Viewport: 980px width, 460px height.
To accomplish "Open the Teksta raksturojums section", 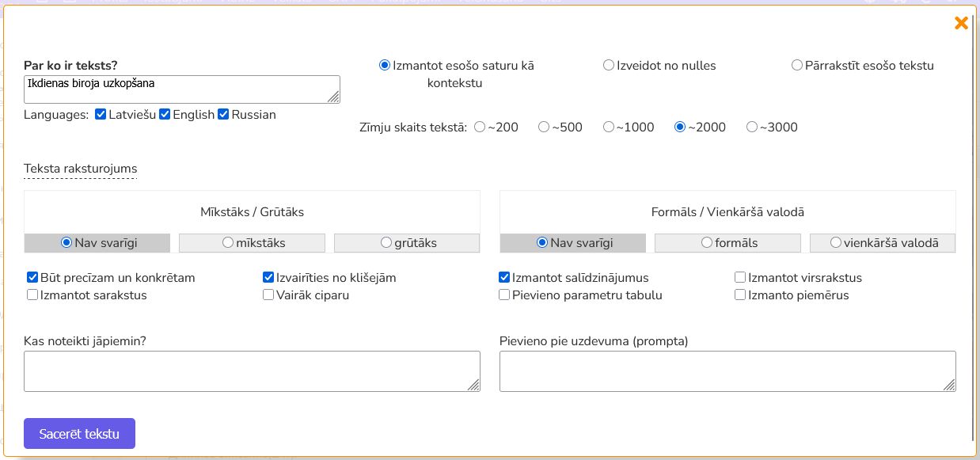I will [x=80, y=168].
